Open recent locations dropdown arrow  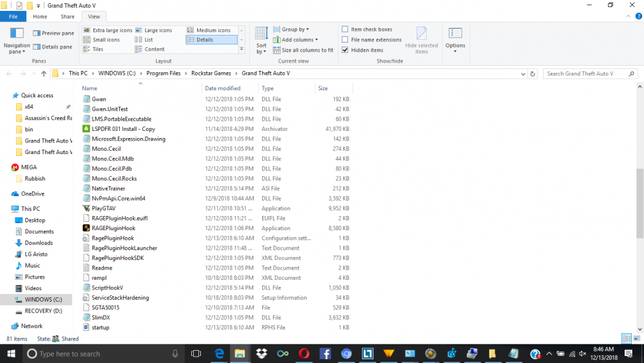(x=33, y=74)
